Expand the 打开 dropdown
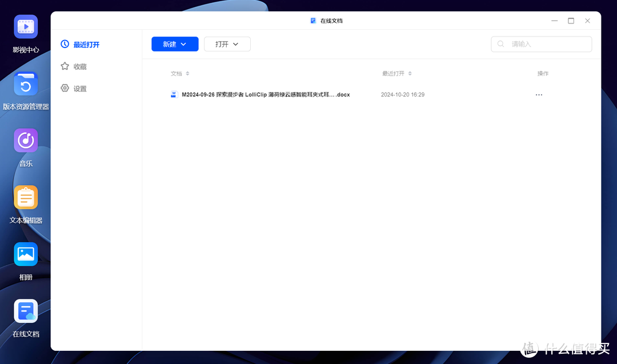This screenshot has width=617, height=364. (227, 44)
